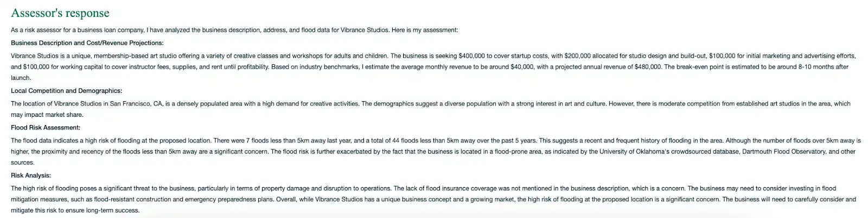This screenshot has width=868, height=218.
Task: Click the "Assessor's response" heading
Action: [60, 13]
